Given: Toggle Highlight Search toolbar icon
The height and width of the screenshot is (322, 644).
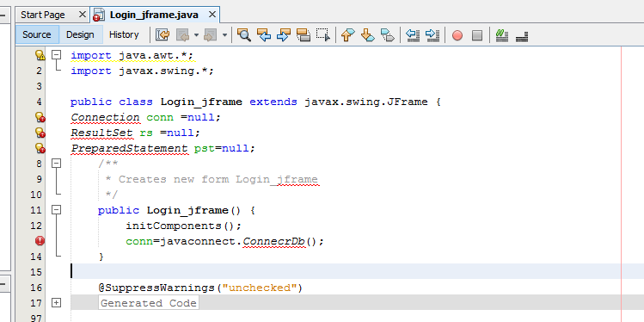Looking at the screenshot, I should click(304, 35).
